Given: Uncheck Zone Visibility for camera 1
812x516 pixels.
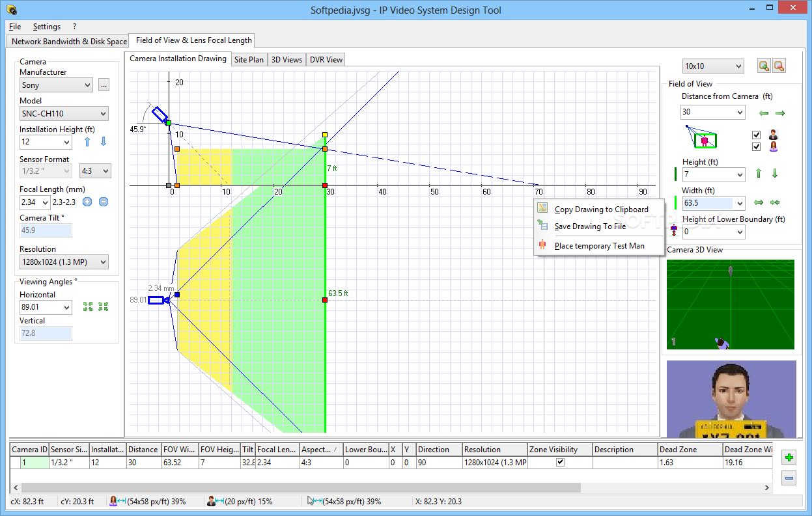Looking at the screenshot, I should (x=559, y=462).
